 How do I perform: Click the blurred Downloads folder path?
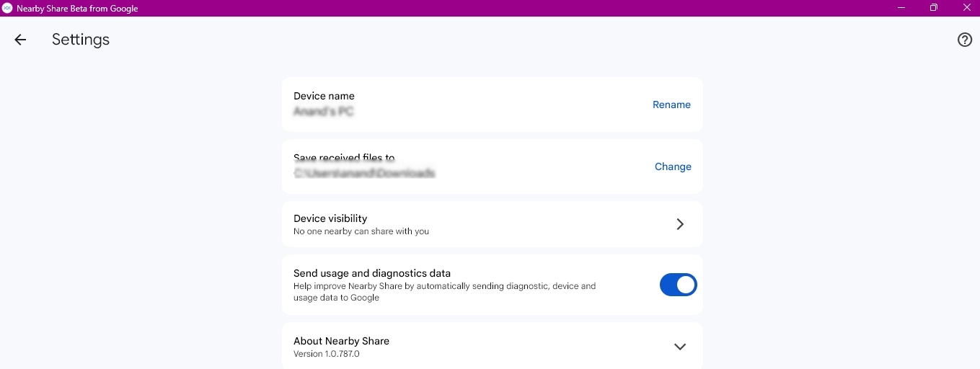[x=364, y=174]
